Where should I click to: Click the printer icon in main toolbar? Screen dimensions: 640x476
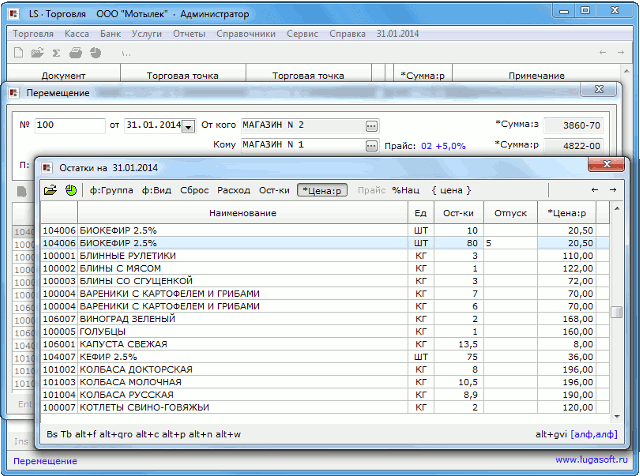click(x=76, y=53)
